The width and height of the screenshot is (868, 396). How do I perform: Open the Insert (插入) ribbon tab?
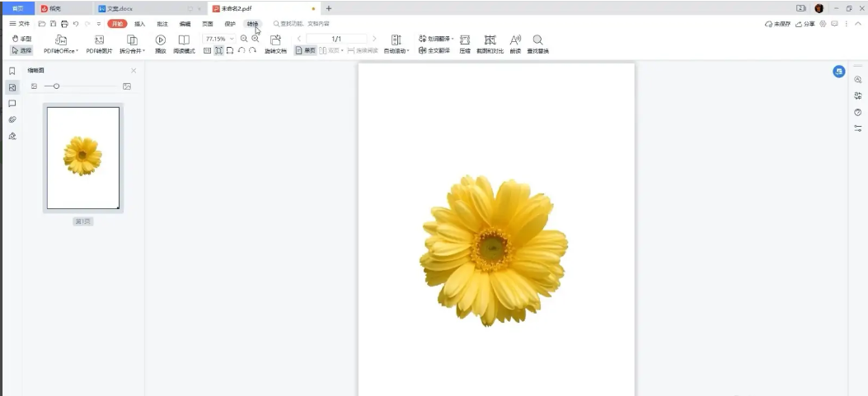tap(140, 24)
